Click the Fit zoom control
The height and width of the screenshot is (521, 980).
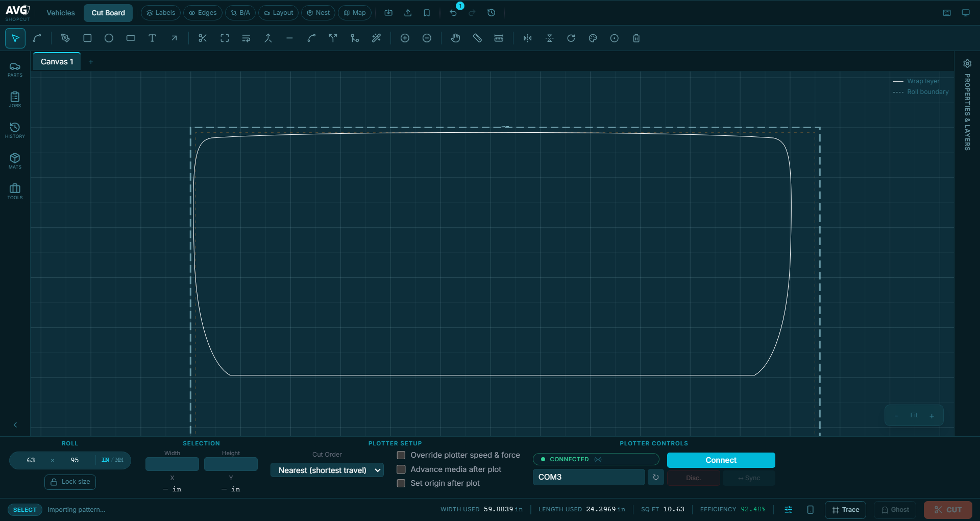(914, 415)
